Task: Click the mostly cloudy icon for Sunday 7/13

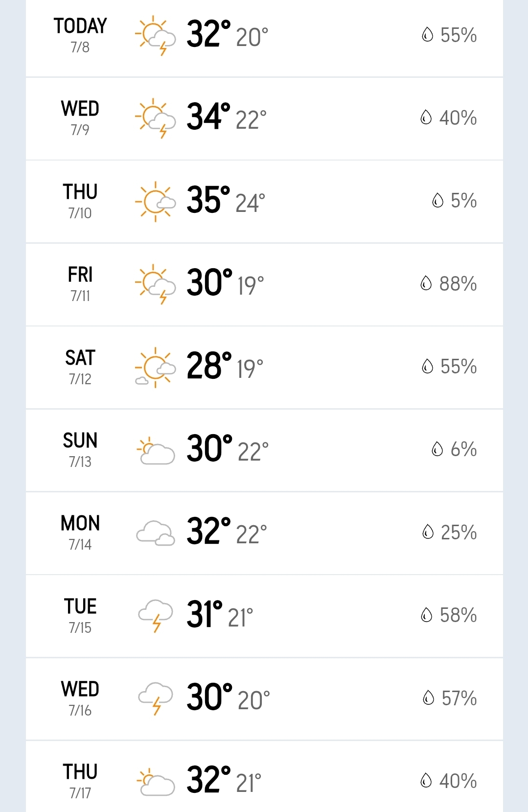Action: click(156, 450)
